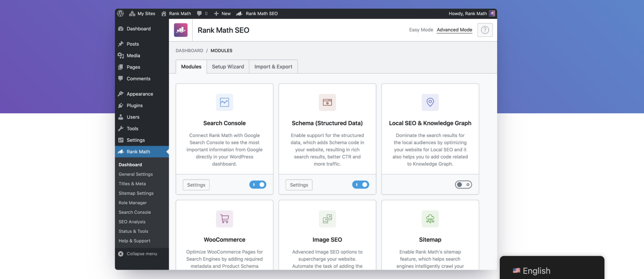
Task: Click the Image SEO card title
Action: tap(327, 240)
